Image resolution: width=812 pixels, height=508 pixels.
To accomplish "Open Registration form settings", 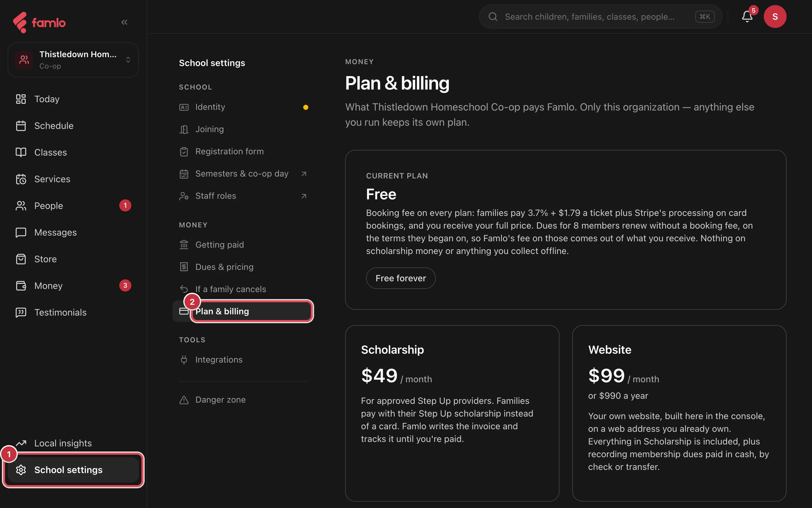I will click(244, 151).
